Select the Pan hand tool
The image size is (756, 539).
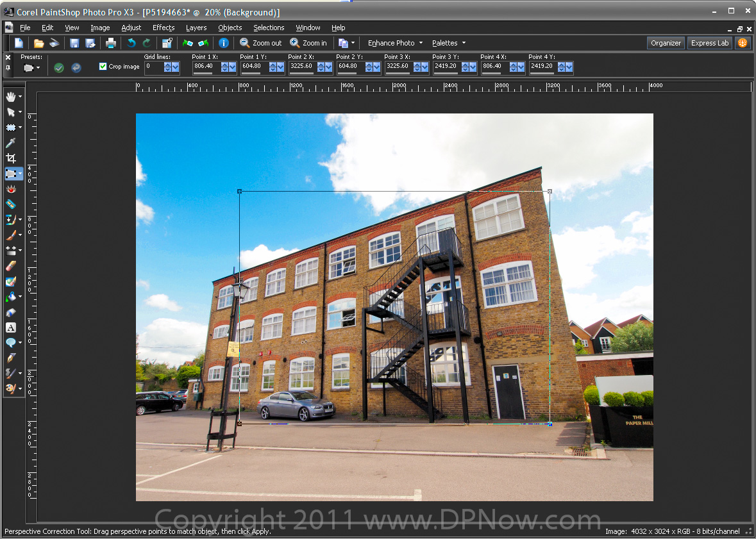point(11,97)
